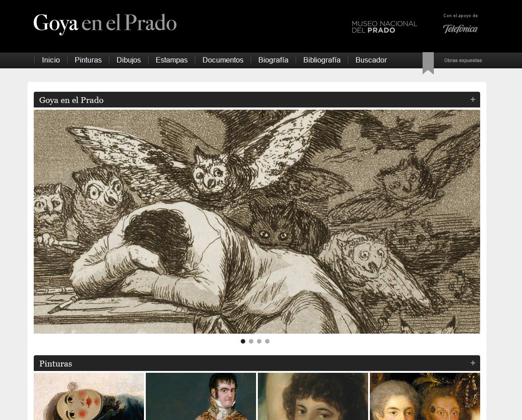Expand the Goya en el Prado section
Screen dimensions: 522x420
[x=473, y=99]
